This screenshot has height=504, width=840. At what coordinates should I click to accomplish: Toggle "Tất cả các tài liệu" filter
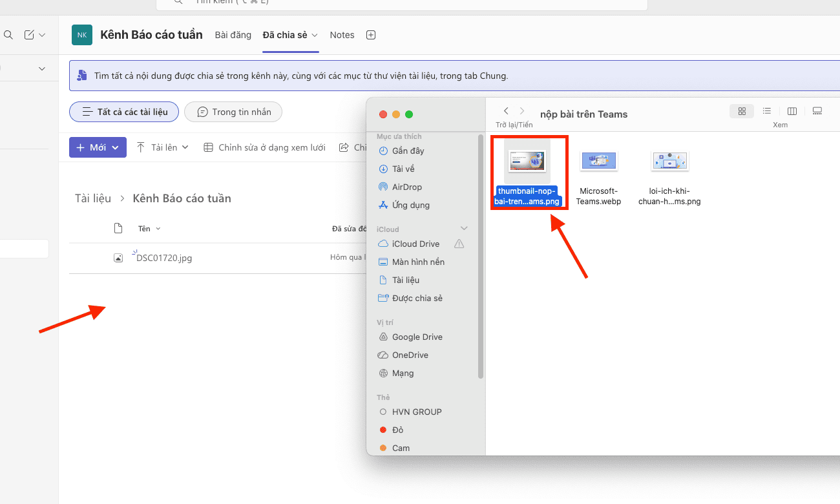124,112
